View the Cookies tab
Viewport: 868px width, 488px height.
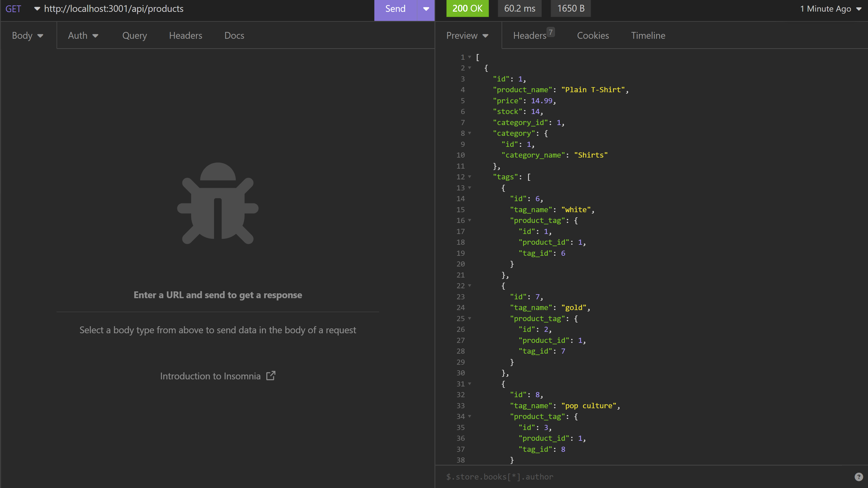click(x=593, y=35)
